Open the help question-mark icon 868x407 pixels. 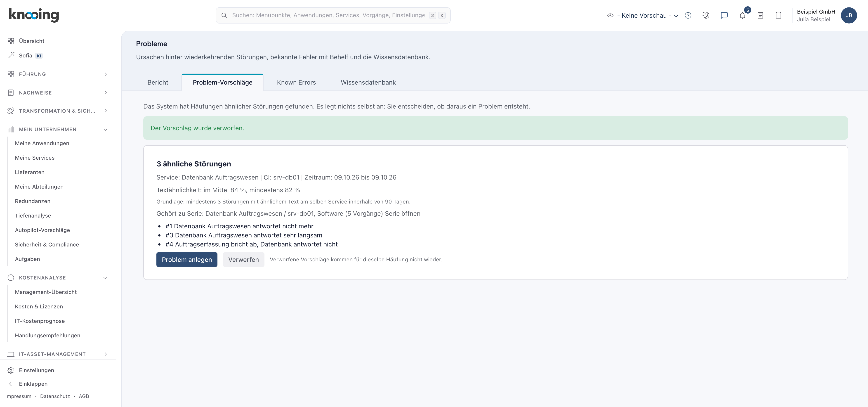tap(688, 16)
